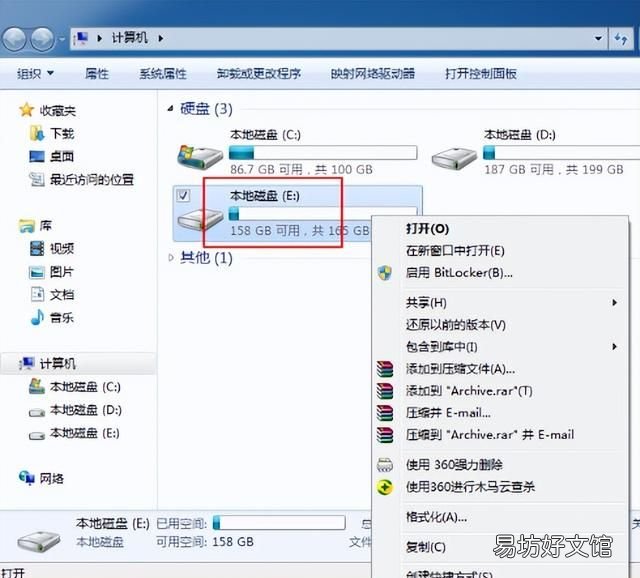Open the 包含到库中(I) submenu

point(500,347)
